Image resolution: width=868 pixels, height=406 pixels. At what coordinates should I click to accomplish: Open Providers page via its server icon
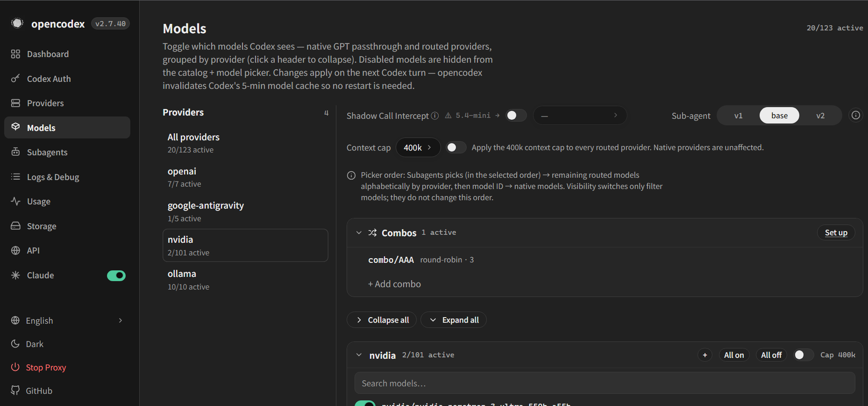click(x=15, y=103)
